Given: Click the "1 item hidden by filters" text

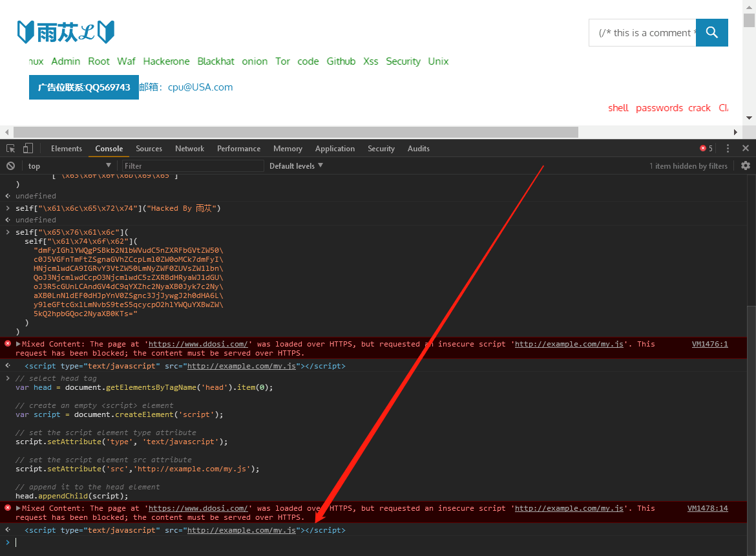Looking at the screenshot, I should click(688, 166).
